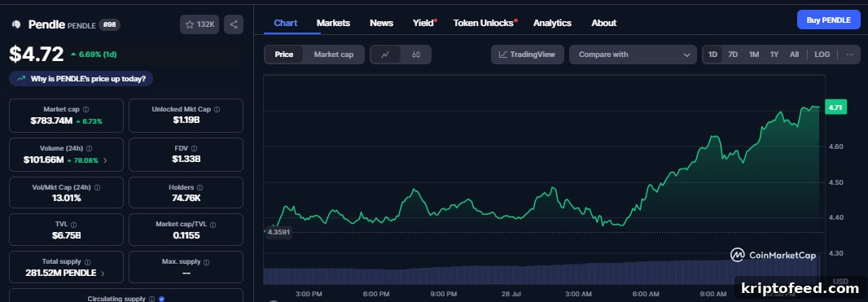Viewport: 868px width, 302px height.
Task: Open the Chart tab
Action: coord(286,23)
